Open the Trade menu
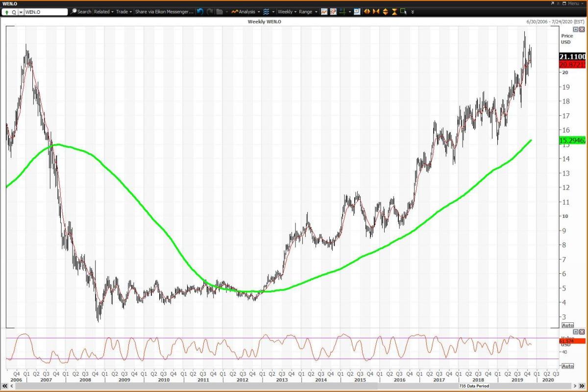 tap(124, 11)
